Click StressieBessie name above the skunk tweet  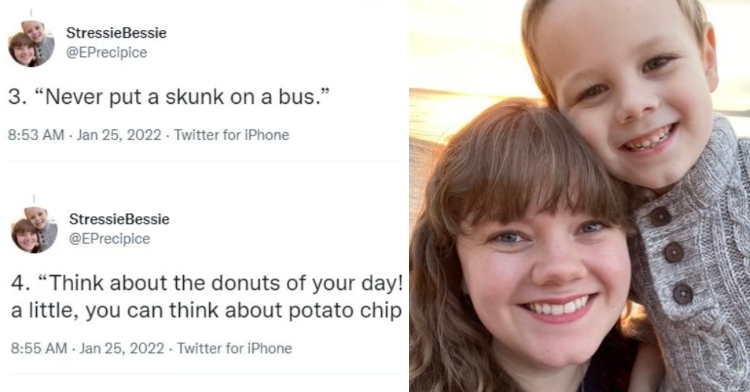(116, 33)
